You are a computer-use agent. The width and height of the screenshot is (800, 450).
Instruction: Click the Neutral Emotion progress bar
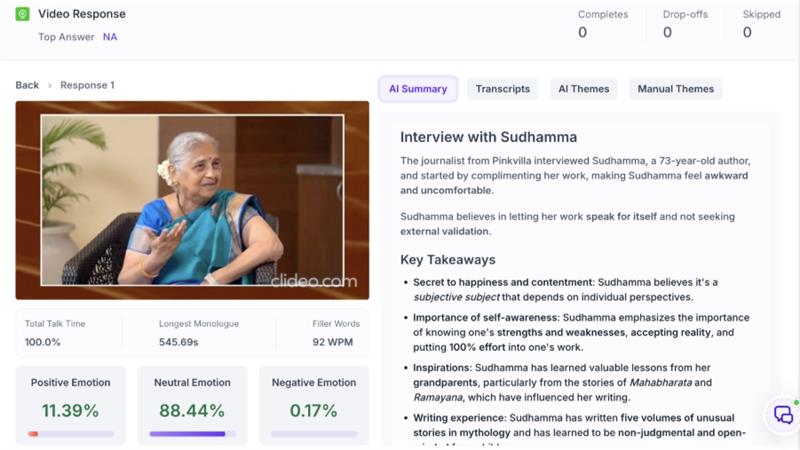192,434
